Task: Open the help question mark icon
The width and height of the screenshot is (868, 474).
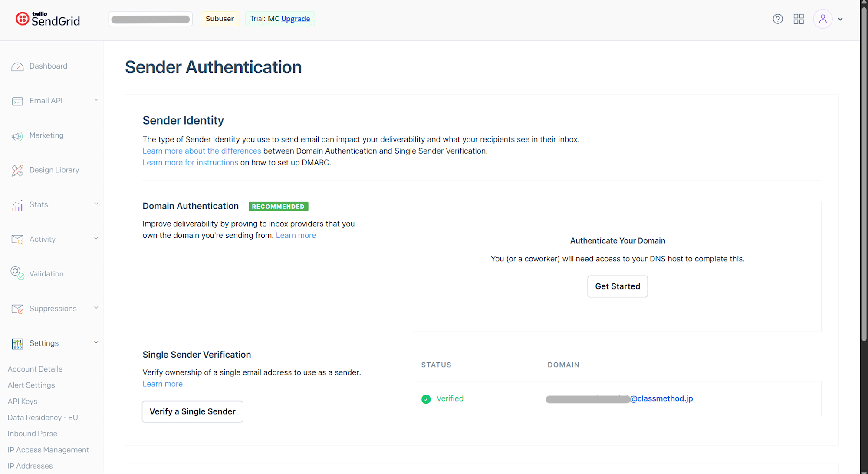Action: pyautogui.click(x=778, y=19)
